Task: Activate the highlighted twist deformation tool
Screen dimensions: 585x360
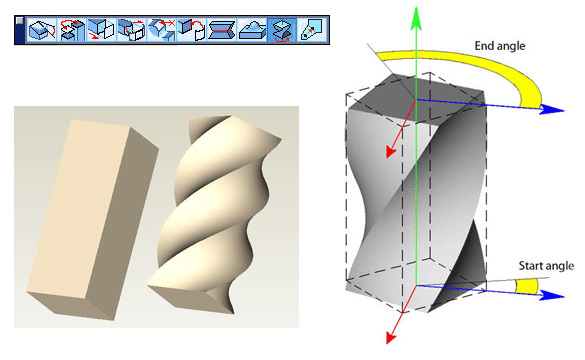Action: point(282,30)
